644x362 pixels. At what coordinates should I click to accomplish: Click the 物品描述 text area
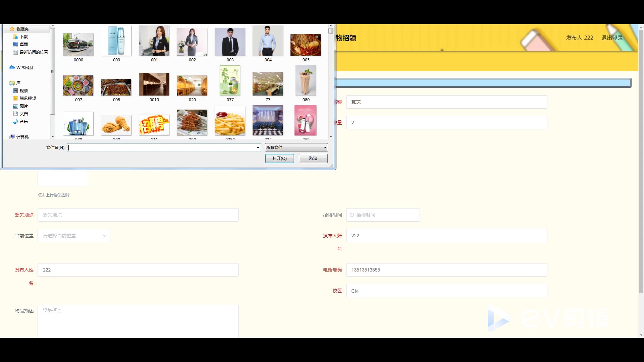pos(138,321)
